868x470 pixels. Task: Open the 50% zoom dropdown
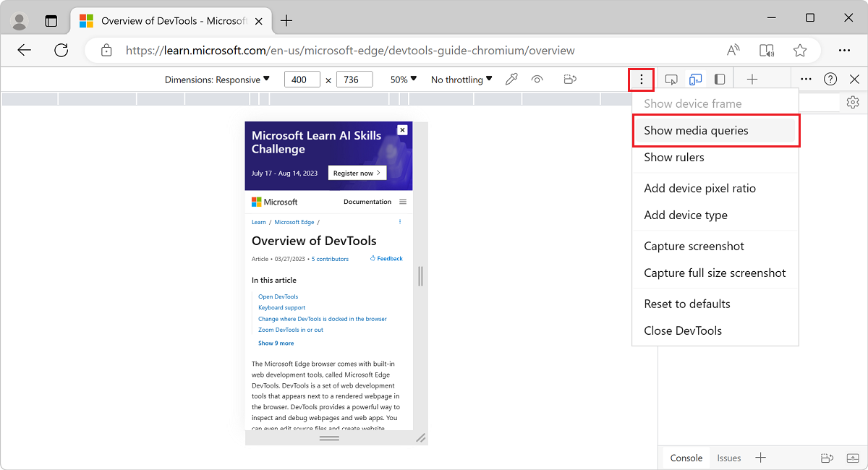402,80
